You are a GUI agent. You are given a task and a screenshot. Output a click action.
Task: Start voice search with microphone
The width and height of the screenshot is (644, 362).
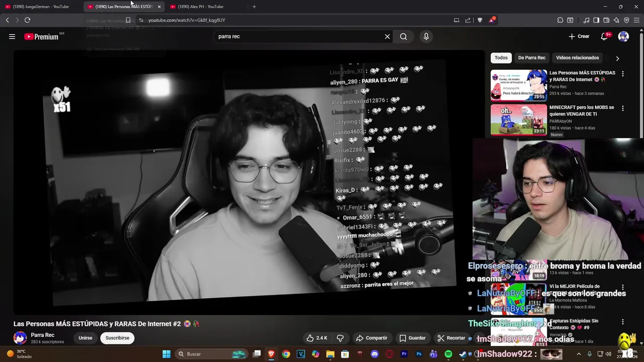click(426, 36)
